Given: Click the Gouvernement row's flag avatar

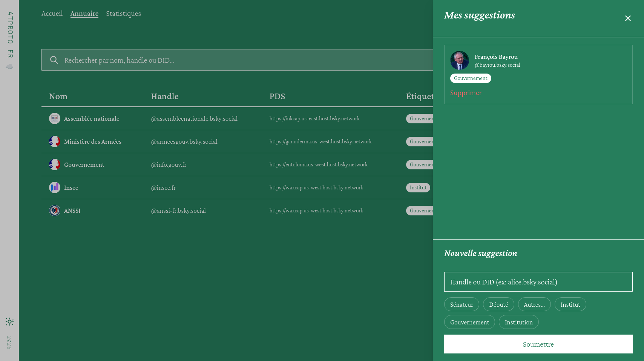Looking at the screenshot, I should (x=55, y=164).
